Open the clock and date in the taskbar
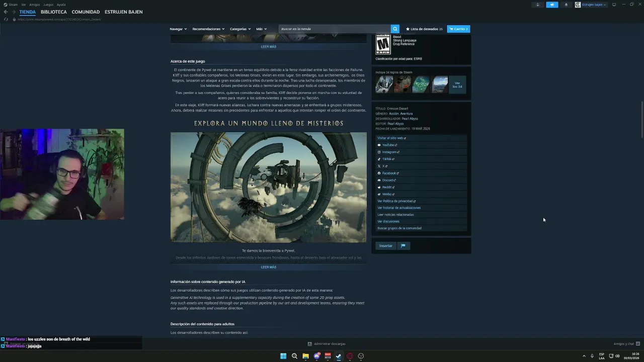The height and width of the screenshot is (362, 644). pos(631,356)
